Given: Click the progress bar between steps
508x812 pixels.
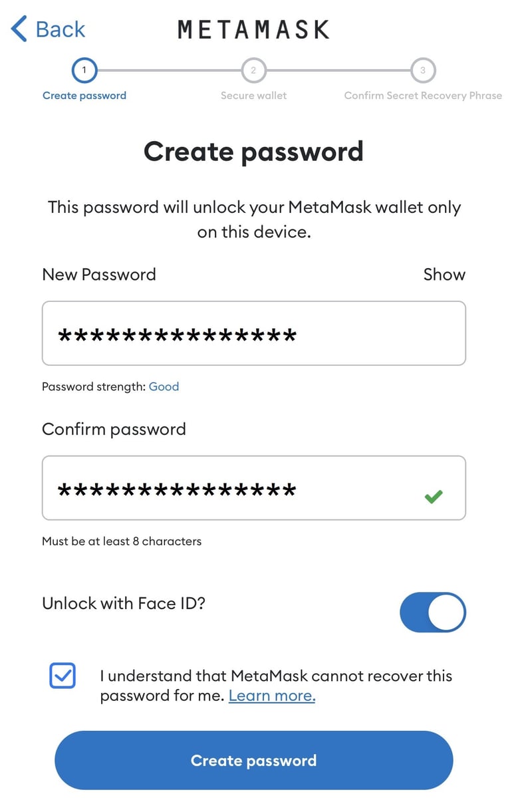Looking at the screenshot, I should tap(168, 70).
